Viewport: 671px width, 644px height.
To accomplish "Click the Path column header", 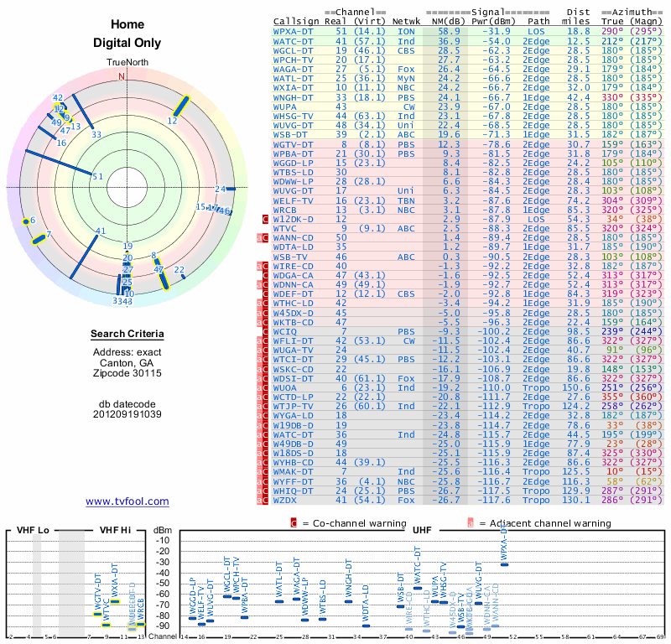I will pos(538,22).
